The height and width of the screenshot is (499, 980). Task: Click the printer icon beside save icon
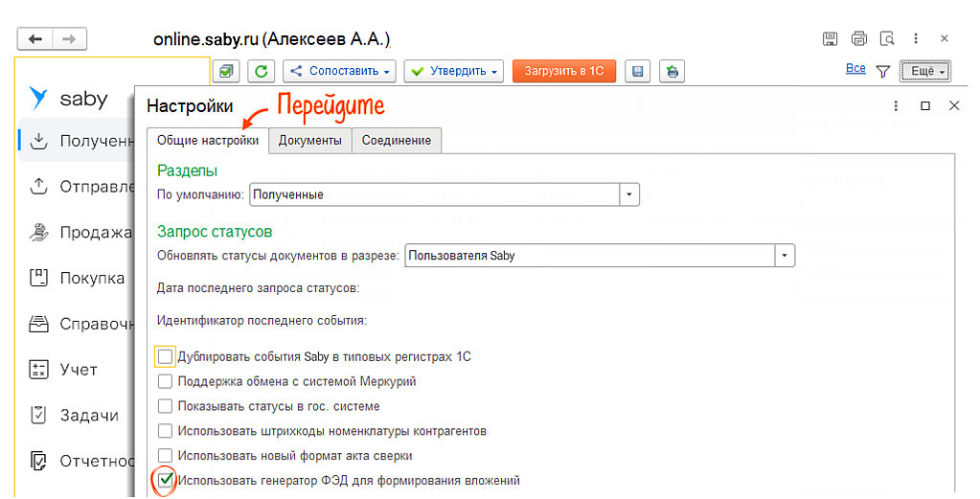pos(672,72)
